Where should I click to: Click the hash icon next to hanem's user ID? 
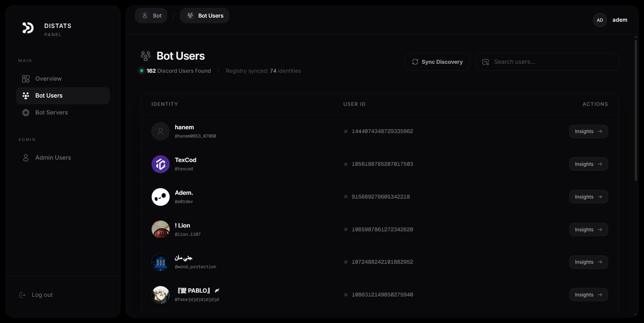click(x=345, y=131)
